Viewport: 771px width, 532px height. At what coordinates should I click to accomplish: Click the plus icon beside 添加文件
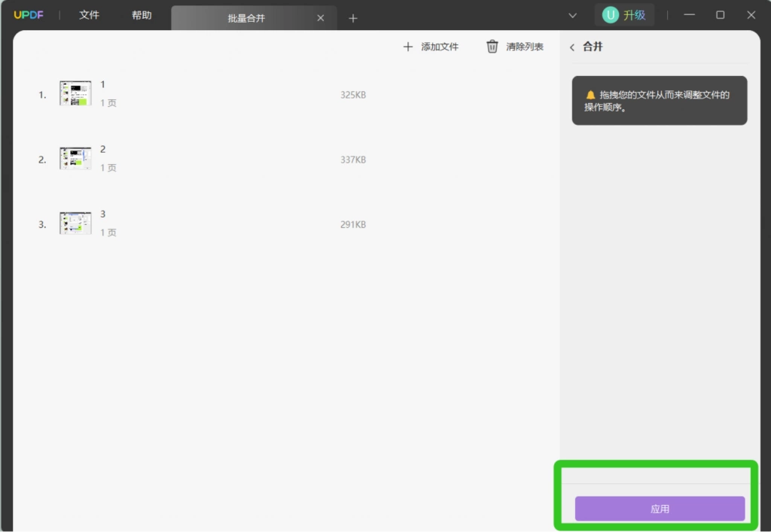pos(407,47)
